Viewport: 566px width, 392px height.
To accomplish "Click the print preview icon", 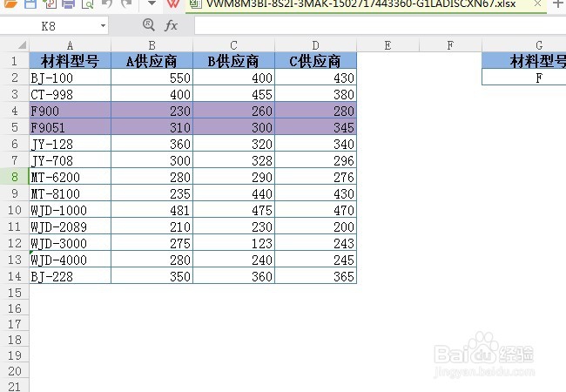I will point(87,3).
